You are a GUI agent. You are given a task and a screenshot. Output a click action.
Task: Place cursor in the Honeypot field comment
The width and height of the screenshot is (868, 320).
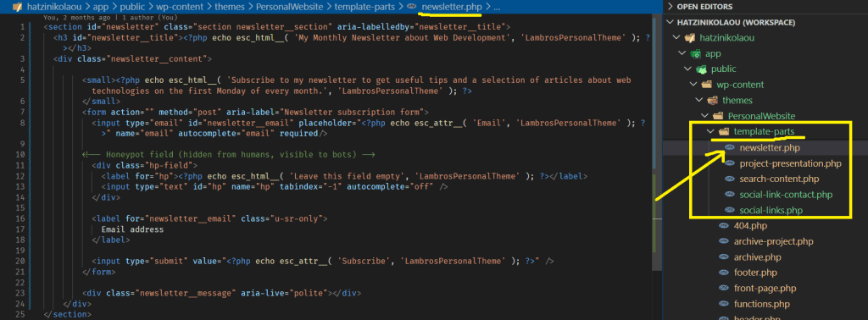tap(229, 154)
